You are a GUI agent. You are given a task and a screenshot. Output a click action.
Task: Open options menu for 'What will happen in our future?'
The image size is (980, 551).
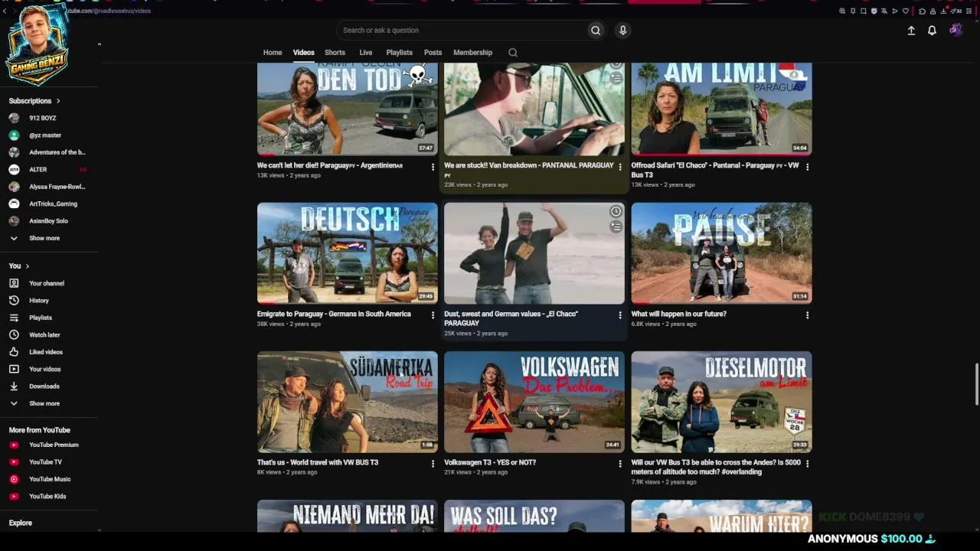pyautogui.click(x=807, y=315)
